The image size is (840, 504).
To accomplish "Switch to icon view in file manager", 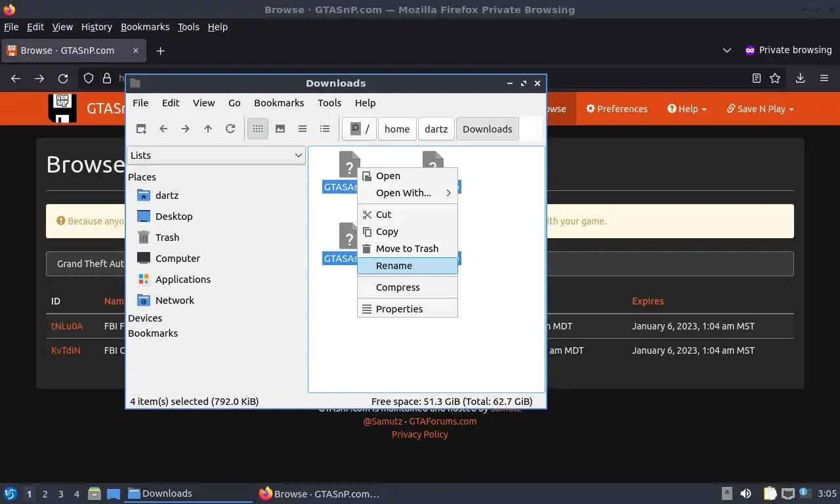I will pos(258,129).
